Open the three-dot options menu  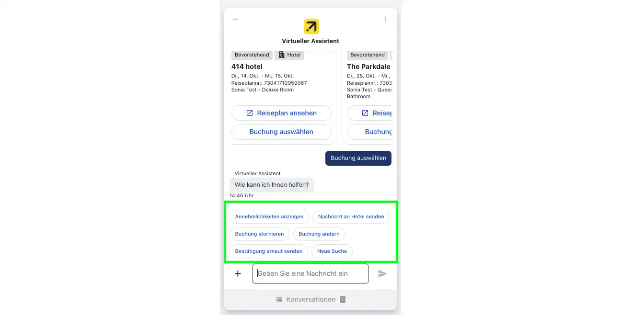point(386,19)
